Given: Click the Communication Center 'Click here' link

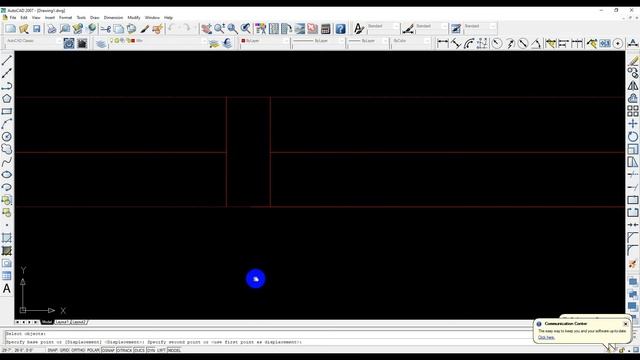Looking at the screenshot, I should pyautogui.click(x=546, y=337).
